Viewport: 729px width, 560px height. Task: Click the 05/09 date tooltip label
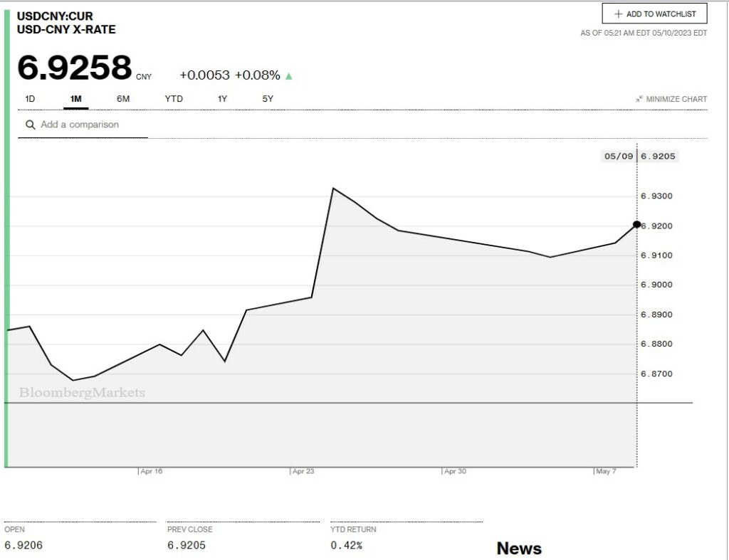tap(617, 157)
